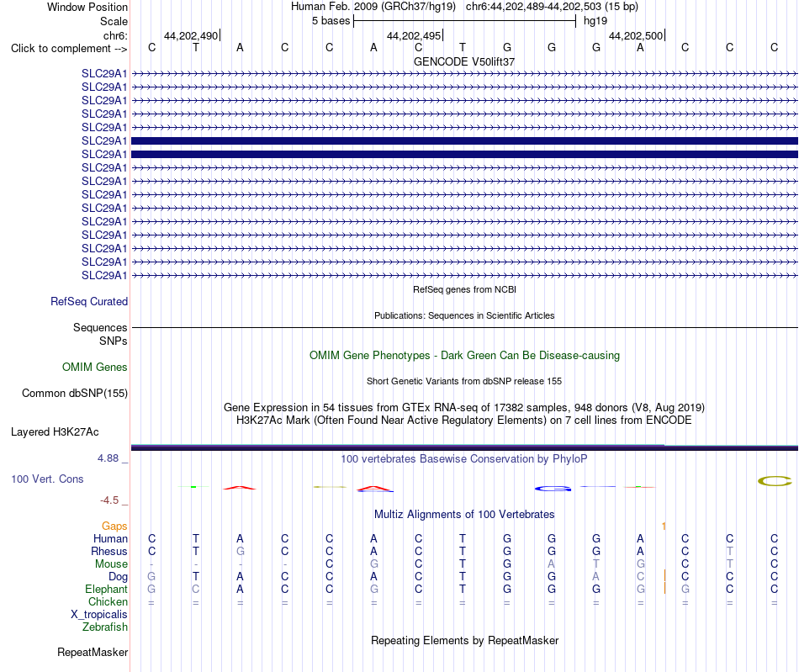Image resolution: width=799 pixels, height=672 pixels.
Task: Click the faded A in Mouse row
Action: pos(552,564)
